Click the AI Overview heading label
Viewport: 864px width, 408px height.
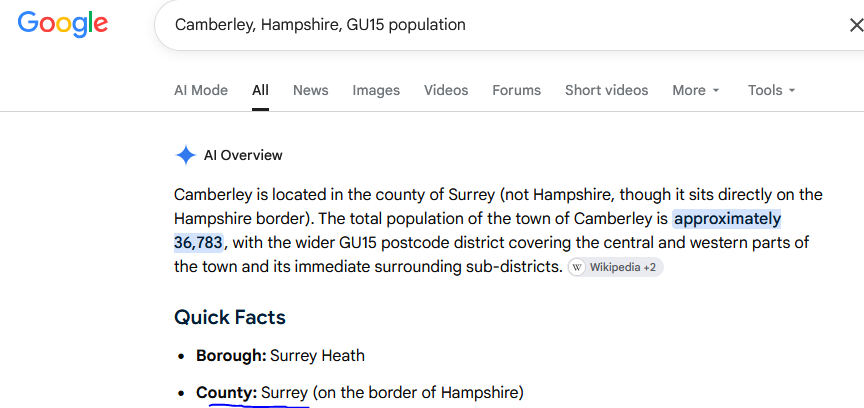click(x=243, y=155)
